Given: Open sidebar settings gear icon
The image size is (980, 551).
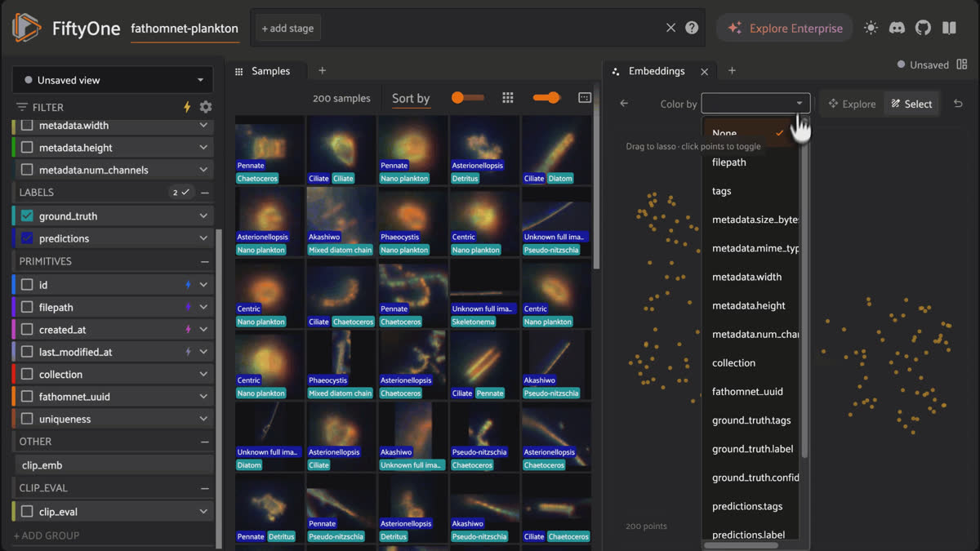Looking at the screenshot, I should [x=206, y=107].
